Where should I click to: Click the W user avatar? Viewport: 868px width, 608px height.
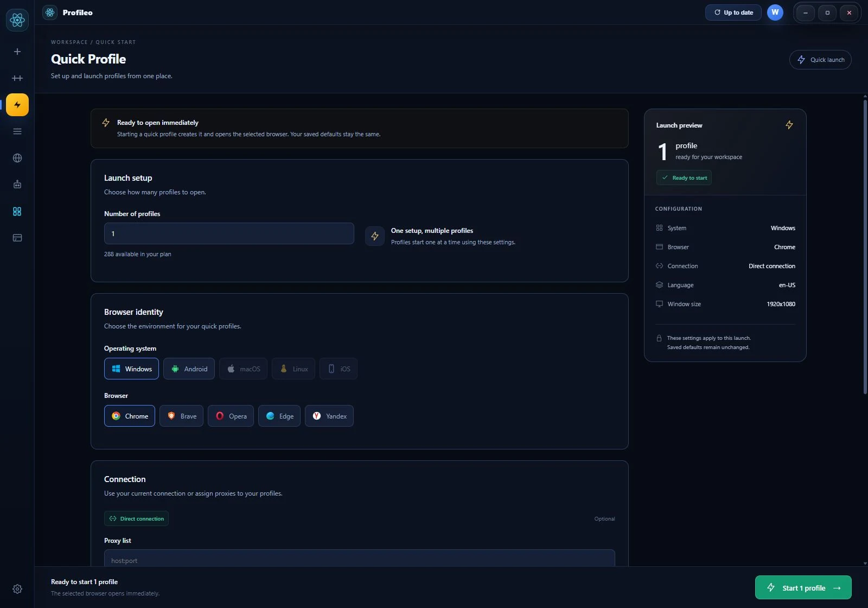(775, 12)
